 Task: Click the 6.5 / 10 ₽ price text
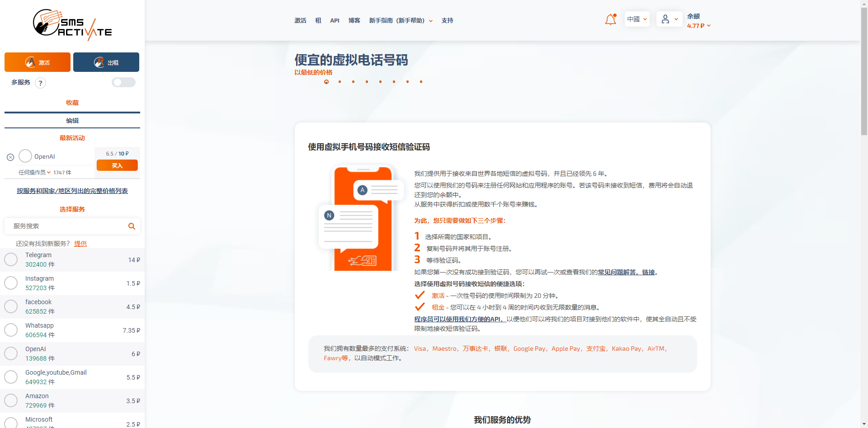pyautogui.click(x=117, y=154)
